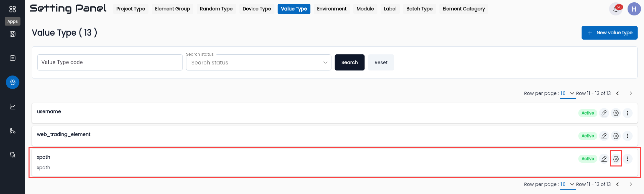This screenshot has width=644, height=194.
Task: Select the Batch Type tab
Action: (419, 9)
